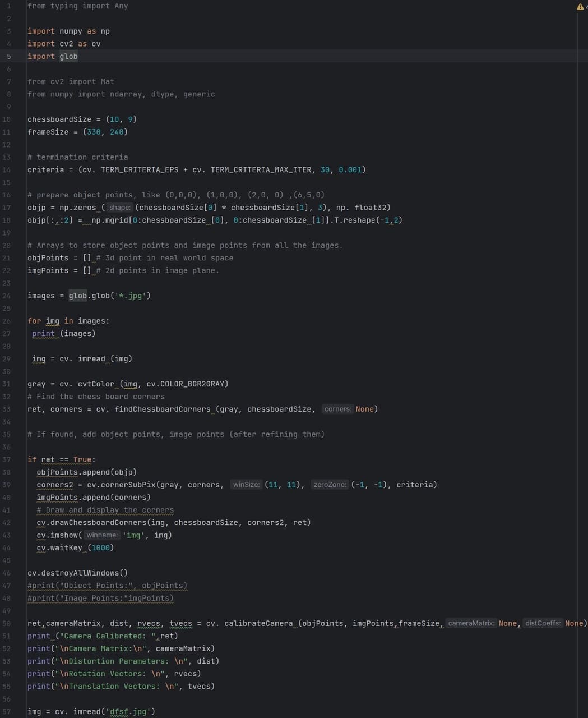588x718 pixels.
Task: Click the 'shape:' parameter hint on line 17
Action: [x=121, y=207]
